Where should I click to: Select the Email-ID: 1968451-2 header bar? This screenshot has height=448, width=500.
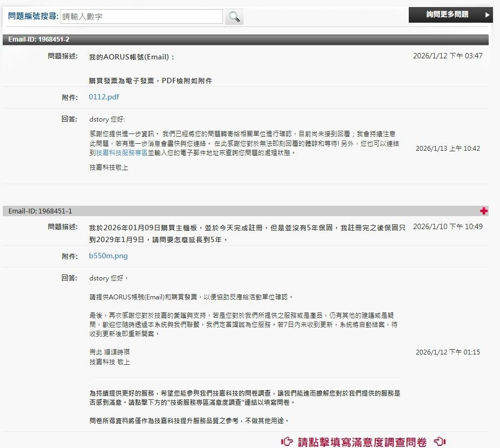point(245,39)
